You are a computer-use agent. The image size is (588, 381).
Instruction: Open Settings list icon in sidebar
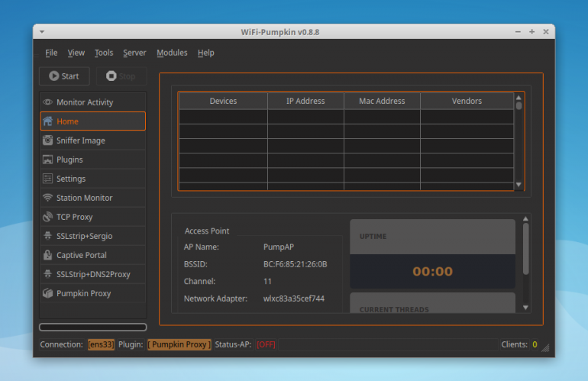coord(47,179)
